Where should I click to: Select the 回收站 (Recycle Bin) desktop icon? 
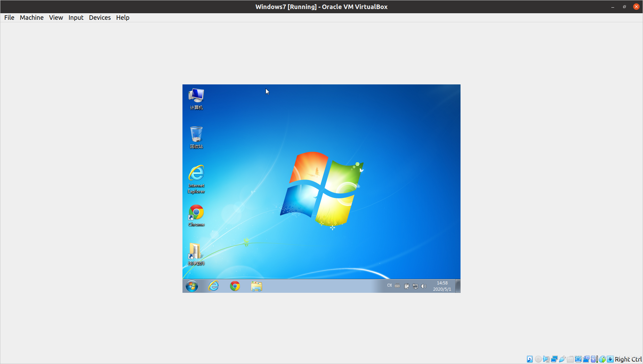point(196,138)
